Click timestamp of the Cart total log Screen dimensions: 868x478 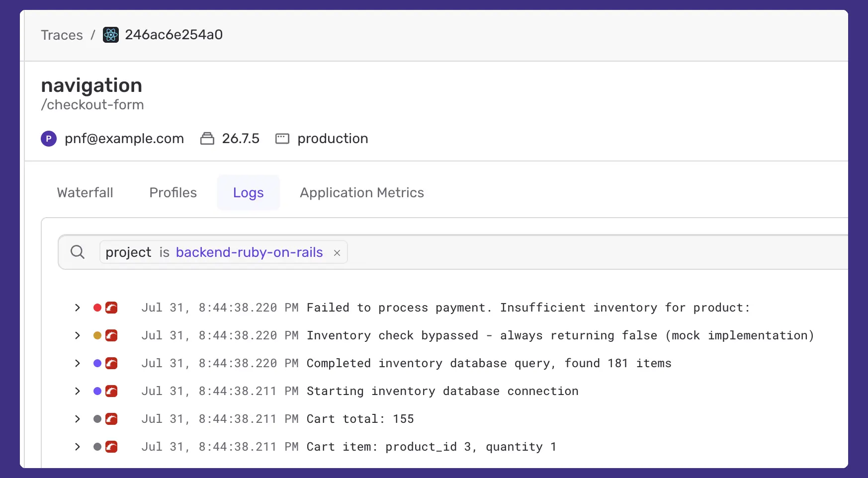(220, 419)
